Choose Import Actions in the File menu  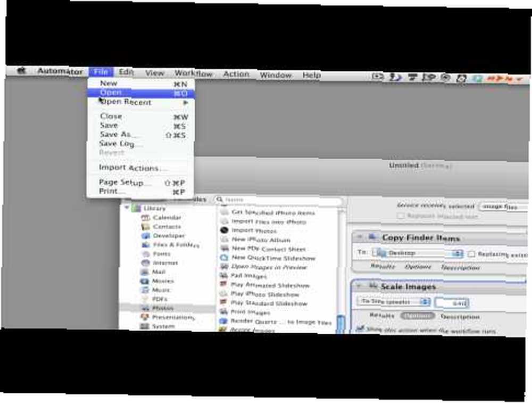(x=141, y=168)
